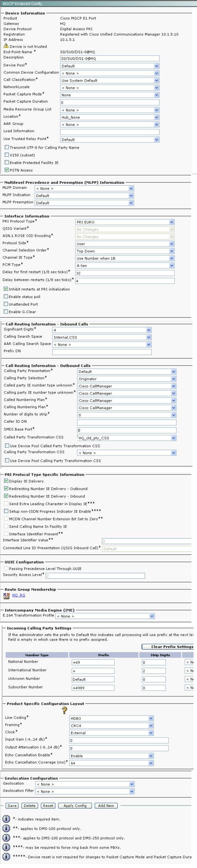Click the question mark help icon in Product Specific Configuration
Viewport: 197px width, 868px height.
pos(65,710)
